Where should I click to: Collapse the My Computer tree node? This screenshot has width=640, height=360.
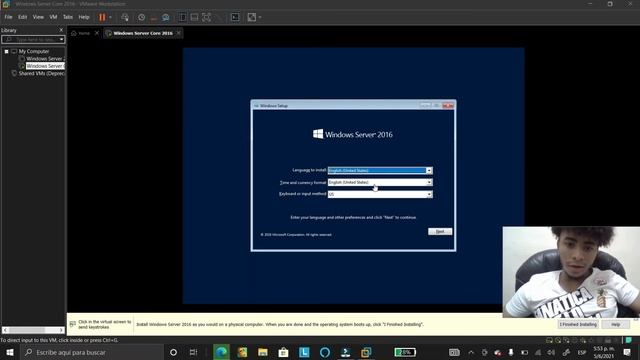coord(7,51)
